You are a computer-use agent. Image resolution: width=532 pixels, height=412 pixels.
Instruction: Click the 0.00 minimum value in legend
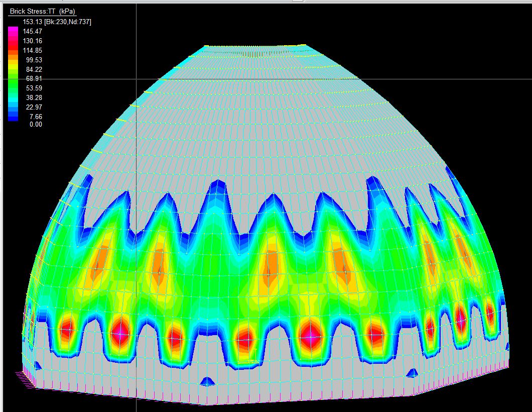point(36,124)
